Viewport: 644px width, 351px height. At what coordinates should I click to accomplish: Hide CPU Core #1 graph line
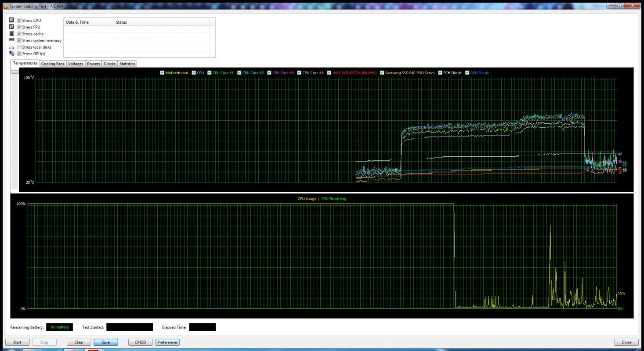tap(210, 73)
